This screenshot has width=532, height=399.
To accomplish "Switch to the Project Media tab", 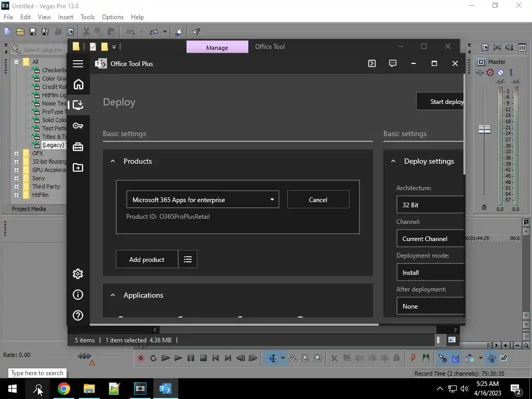I will click(29, 209).
